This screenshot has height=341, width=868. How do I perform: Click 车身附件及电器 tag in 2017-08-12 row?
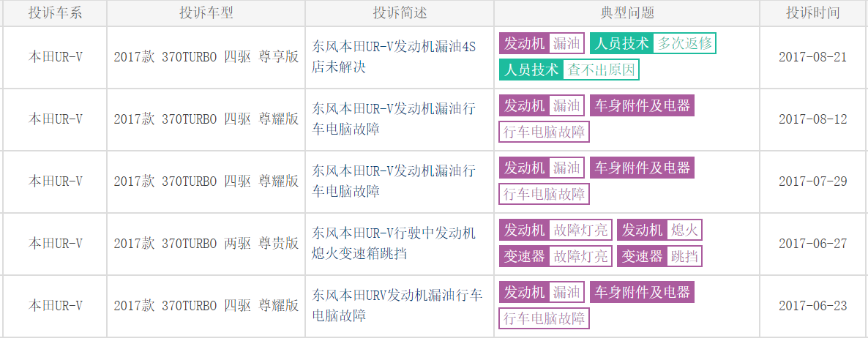pos(642,105)
